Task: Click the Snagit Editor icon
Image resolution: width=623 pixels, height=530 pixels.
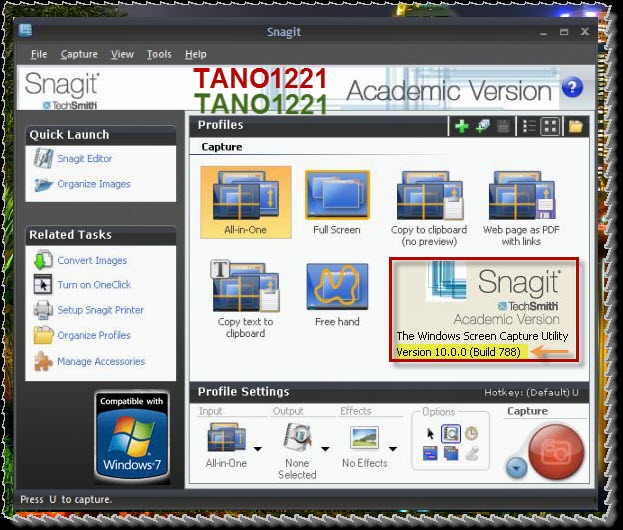Action: click(43, 158)
